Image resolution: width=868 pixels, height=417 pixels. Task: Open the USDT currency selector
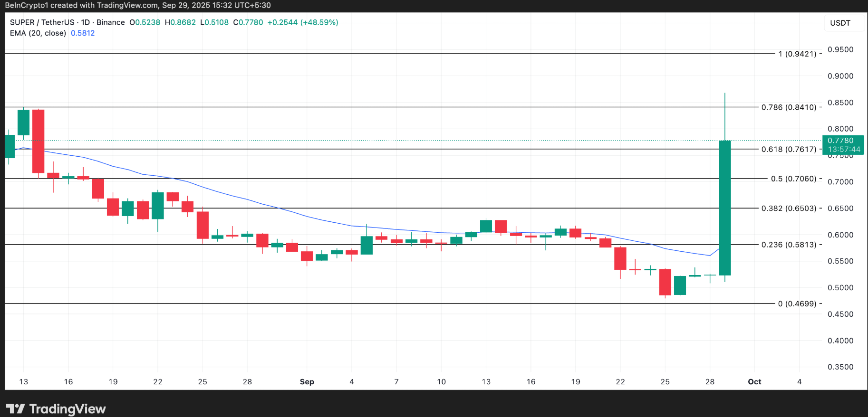840,23
